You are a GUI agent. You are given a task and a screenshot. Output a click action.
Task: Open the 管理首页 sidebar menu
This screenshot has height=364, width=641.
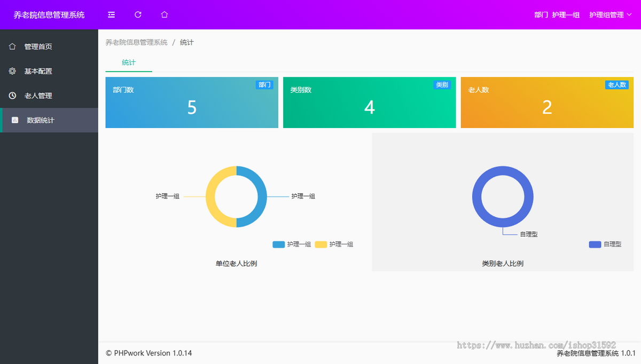point(49,46)
